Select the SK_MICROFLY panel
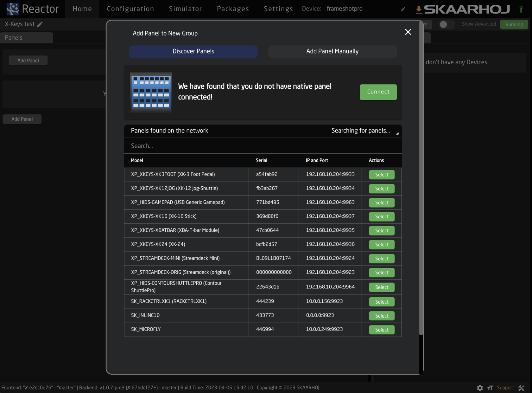532x393 pixels. 382,330
